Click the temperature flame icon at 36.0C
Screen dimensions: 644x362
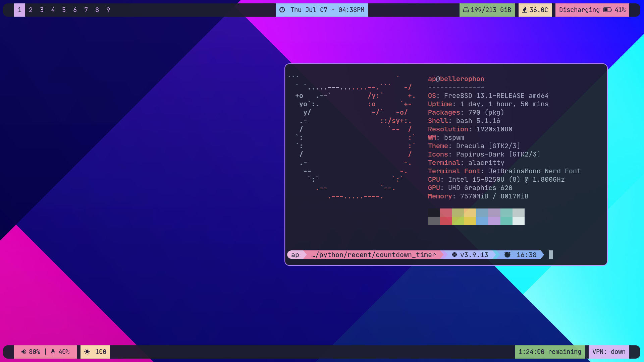pyautogui.click(x=525, y=10)
